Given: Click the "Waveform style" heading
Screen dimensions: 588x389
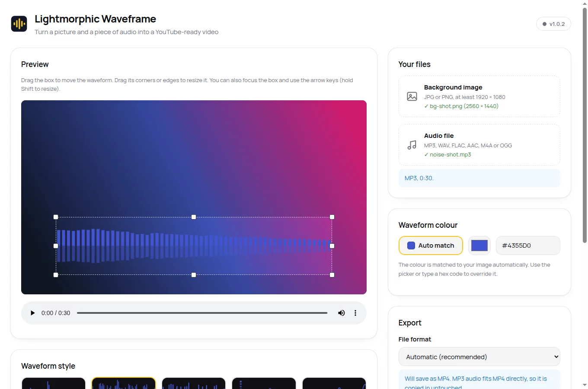Looking at the screenshot, I should click(x=48, y=366).
